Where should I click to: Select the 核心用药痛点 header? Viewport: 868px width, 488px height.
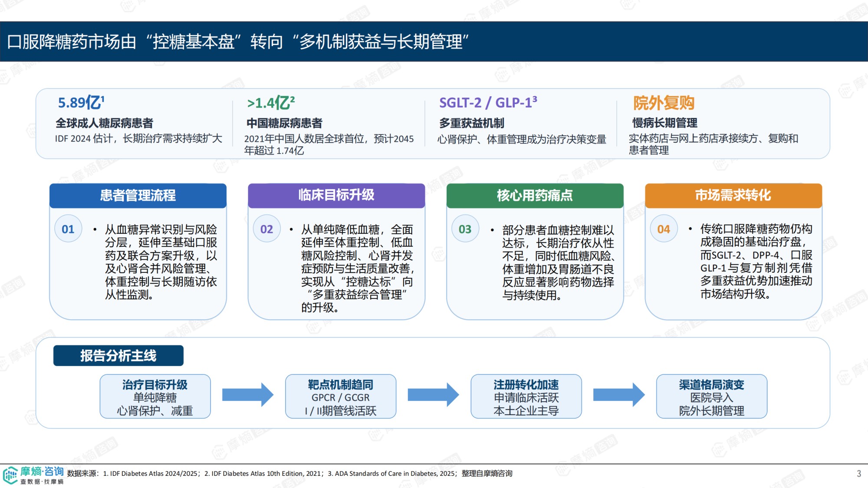[x=535, y=195]
